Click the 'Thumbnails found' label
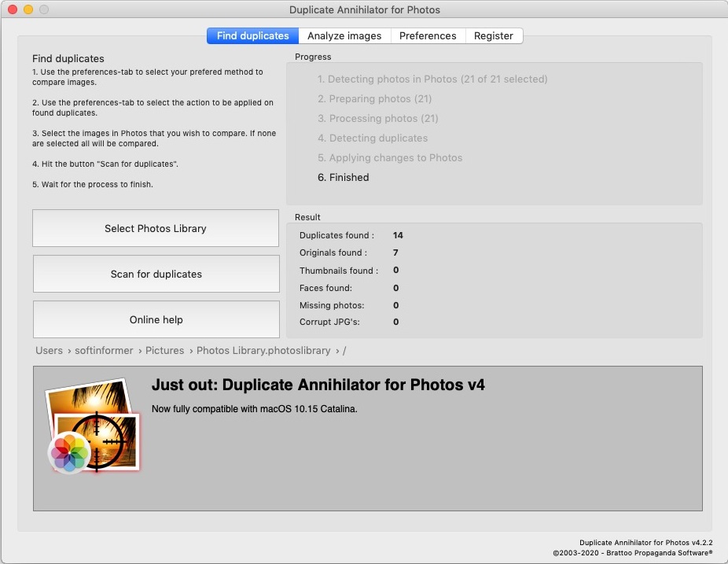This screenshot has width=728, height=564. click(339, 271)
